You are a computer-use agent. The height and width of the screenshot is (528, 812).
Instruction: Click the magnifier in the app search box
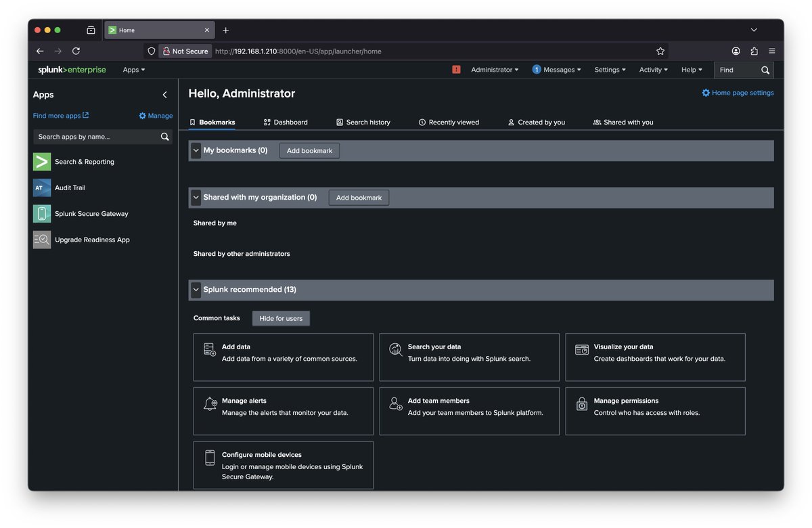coord(164,137)
